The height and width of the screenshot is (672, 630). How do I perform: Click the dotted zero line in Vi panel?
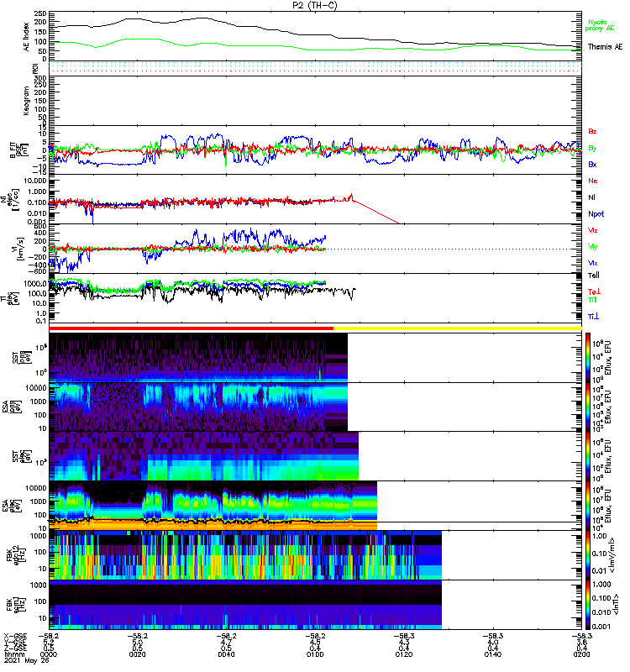pyautogui.click(x=454, y=249)
